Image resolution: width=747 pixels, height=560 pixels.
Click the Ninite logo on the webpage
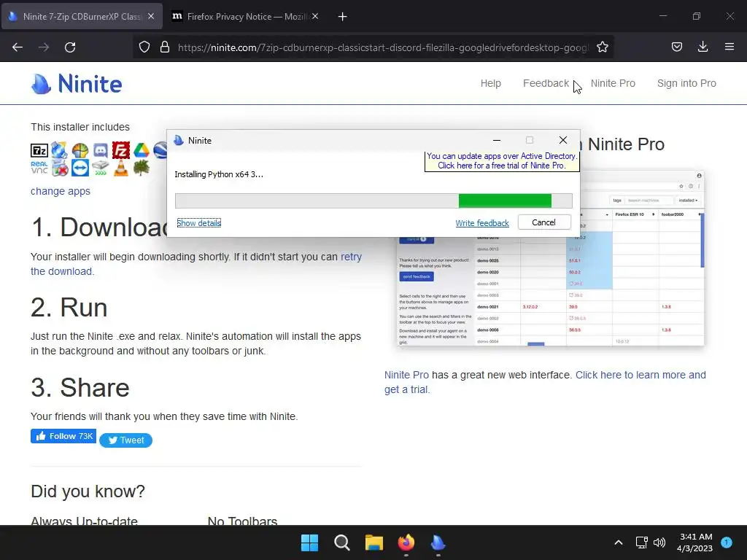(77, 84)
